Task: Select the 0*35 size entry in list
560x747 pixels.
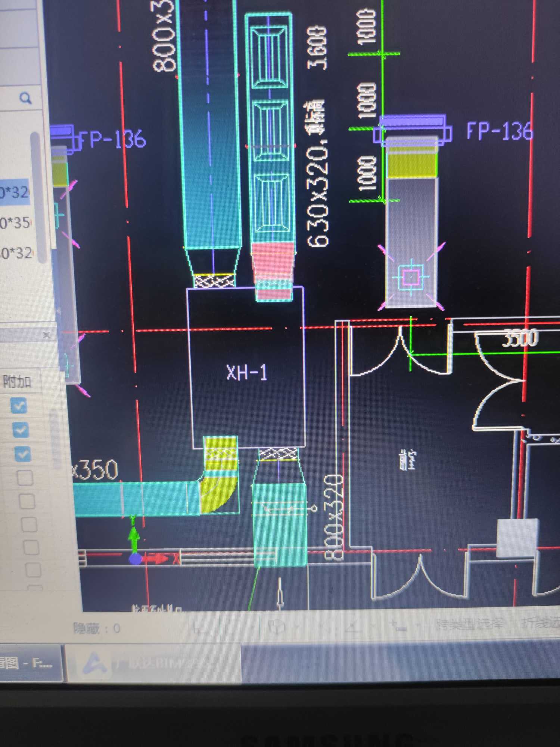Action: coord(16,223)
